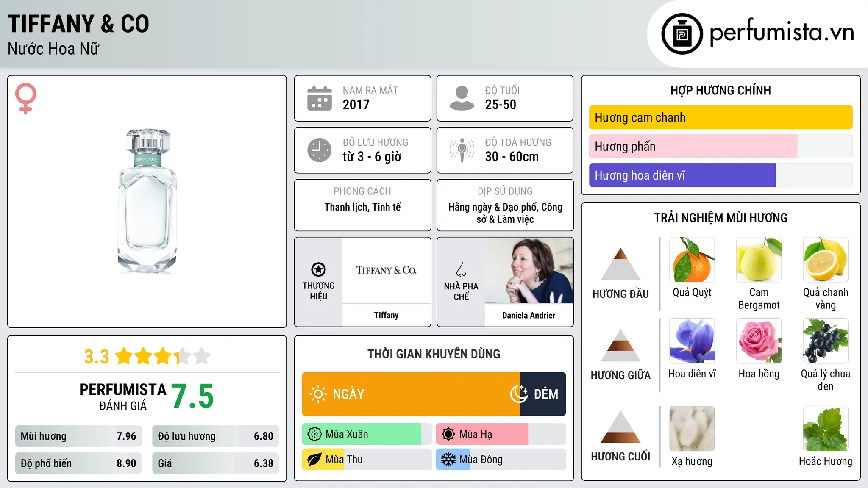Click the orange NGÀY daytime bar

(x=411, y=394)
